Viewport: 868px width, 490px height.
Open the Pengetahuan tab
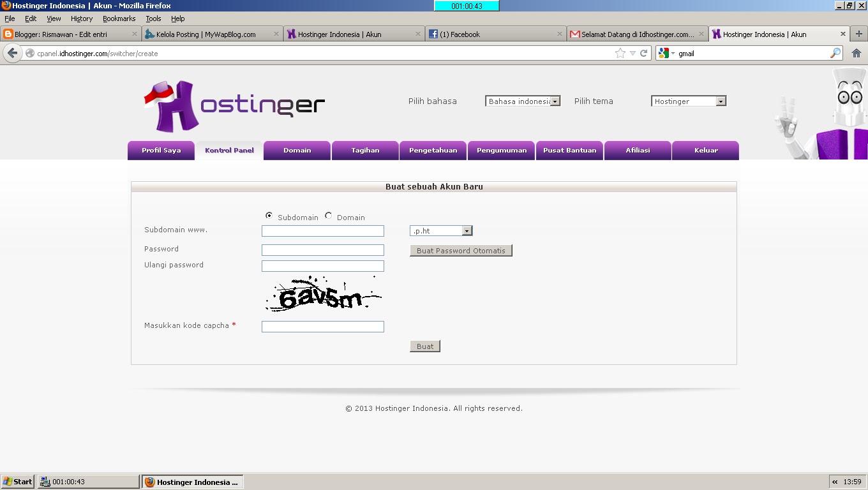pyautogui.click(x=433, y=151)
